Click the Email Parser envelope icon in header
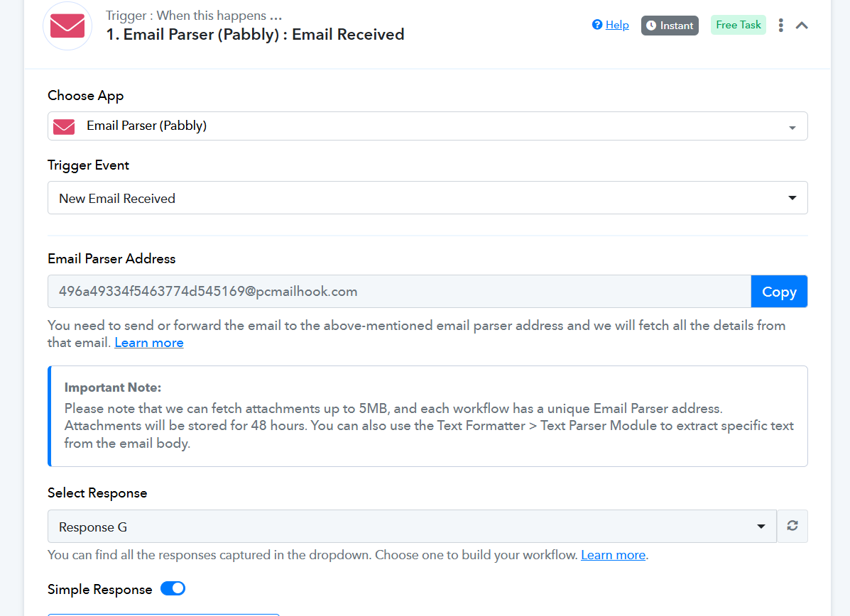 [67, 26]
